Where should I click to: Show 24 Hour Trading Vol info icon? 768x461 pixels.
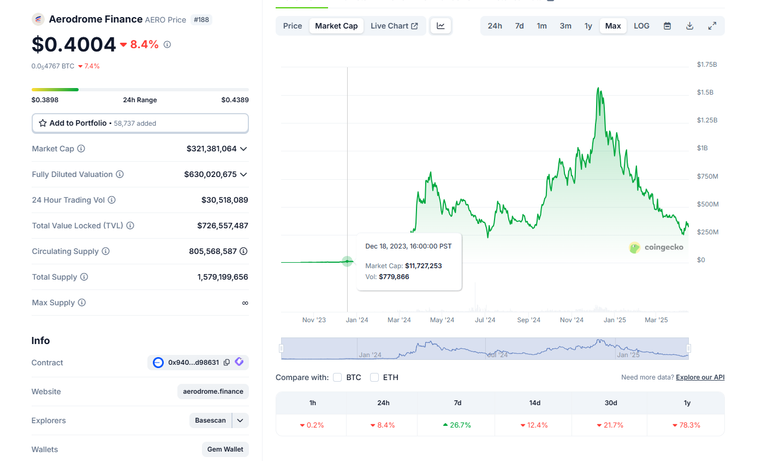[112, 200]
